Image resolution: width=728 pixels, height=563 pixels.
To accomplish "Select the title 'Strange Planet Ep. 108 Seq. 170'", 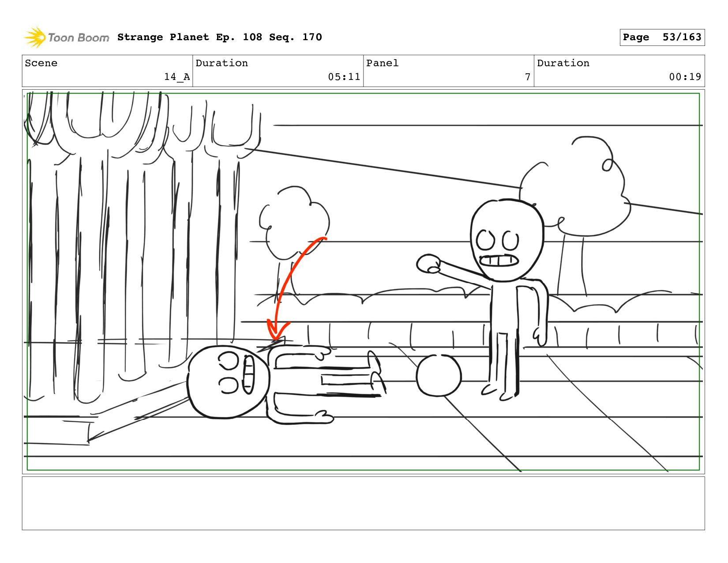I will tap(220, 37).
